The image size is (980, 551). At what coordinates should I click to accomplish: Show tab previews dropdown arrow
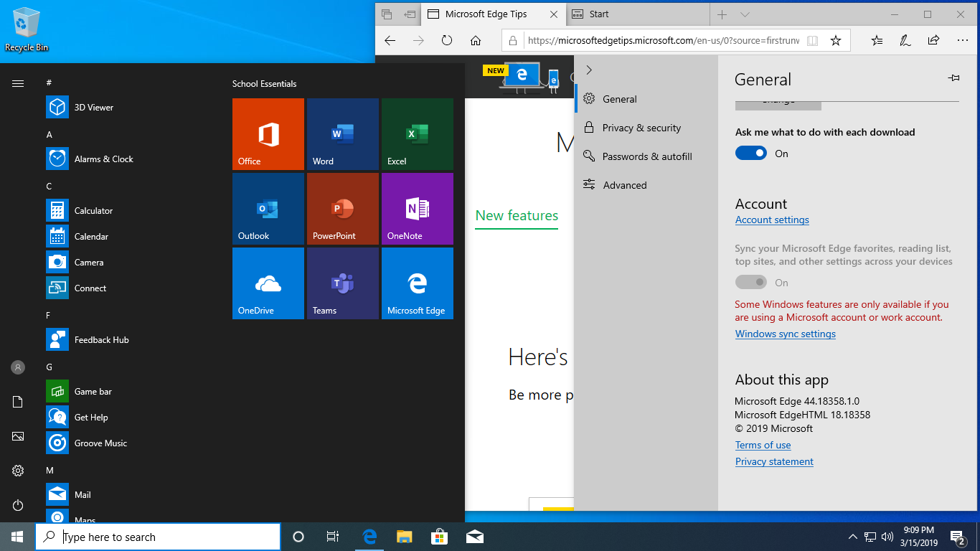coord(745,14)
